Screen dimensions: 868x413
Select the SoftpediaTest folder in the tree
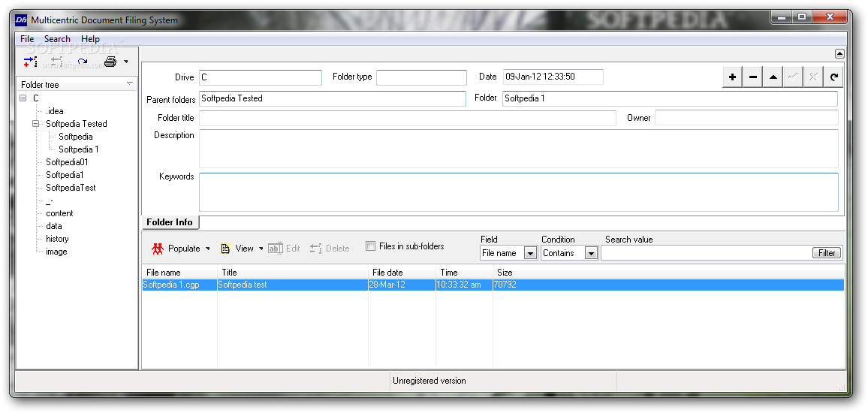(x=71, y=187)
